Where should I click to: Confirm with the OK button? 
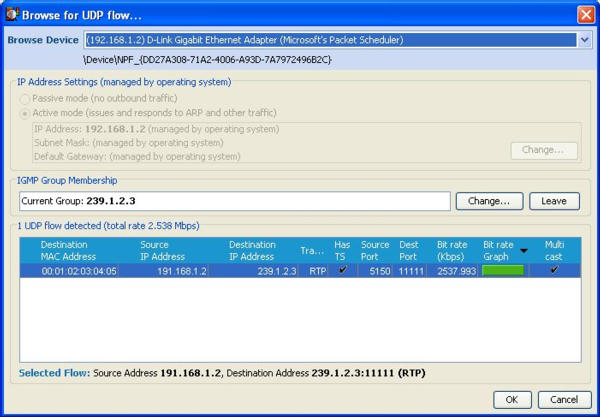tap(511, 399)
